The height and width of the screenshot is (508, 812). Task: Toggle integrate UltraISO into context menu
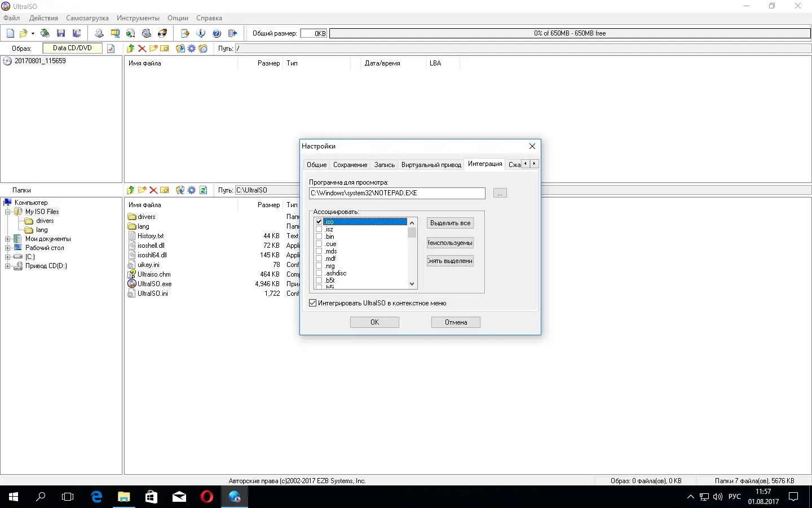click(312, 303)
